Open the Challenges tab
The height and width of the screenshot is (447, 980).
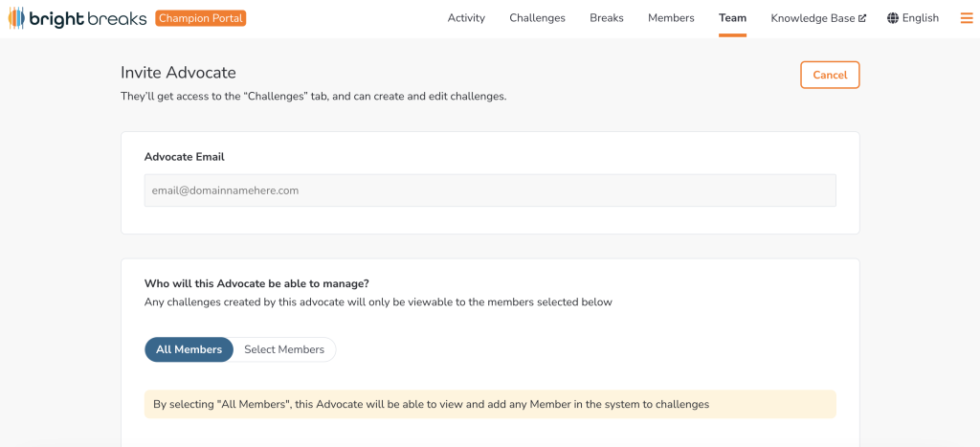[537, 18]
